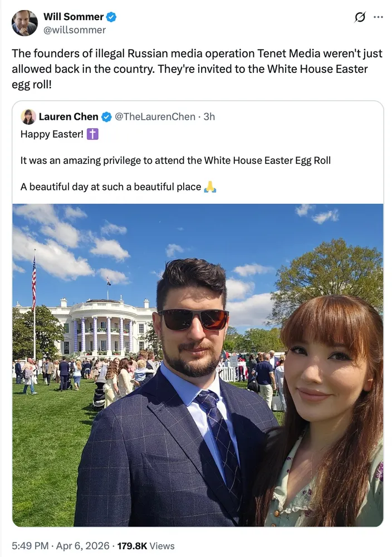Click the purple cross emoji after Happy Easter
This screenshot has height=557, width=392.
(92, 134)
